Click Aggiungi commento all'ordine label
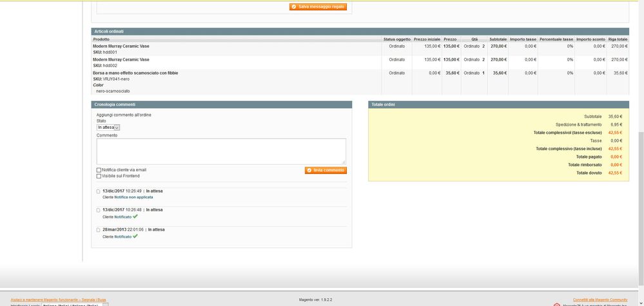The width and height of the screenshot is (644, 306). pos(124,115)
